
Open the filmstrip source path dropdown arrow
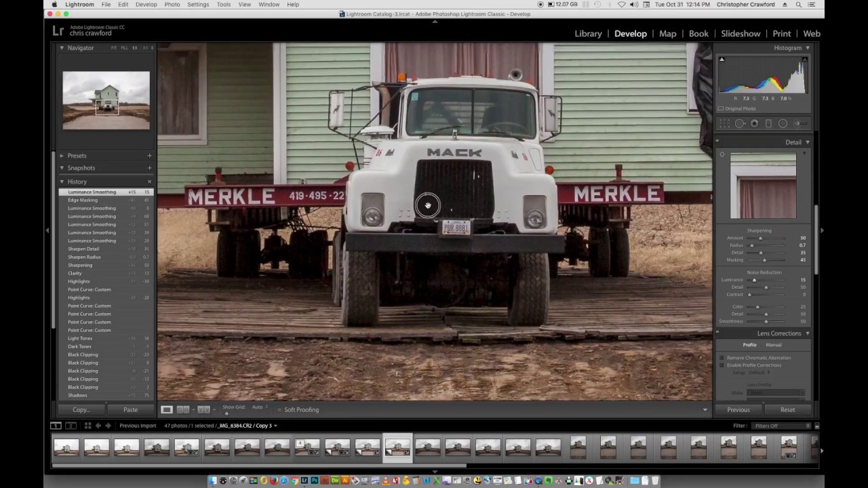point(275,426)
